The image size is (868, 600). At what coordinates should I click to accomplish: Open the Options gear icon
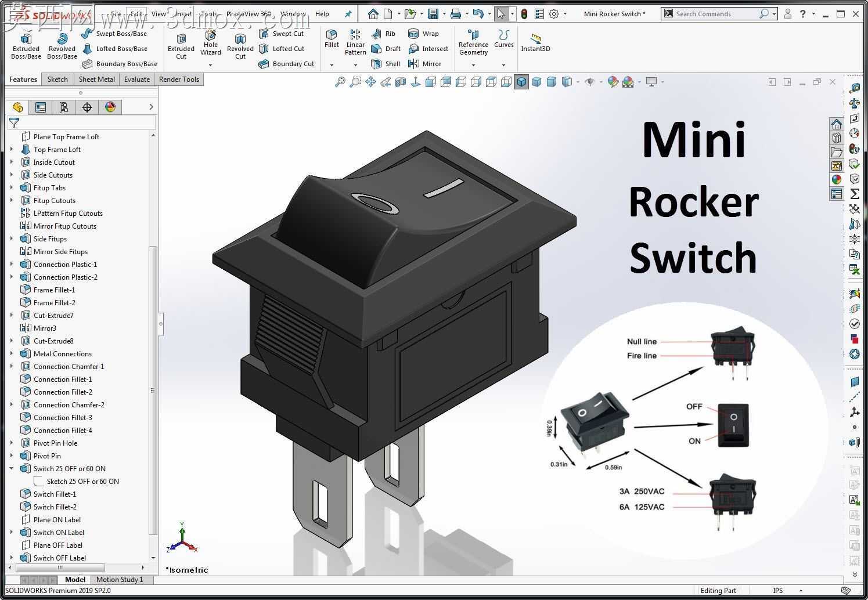pos(554,14)
